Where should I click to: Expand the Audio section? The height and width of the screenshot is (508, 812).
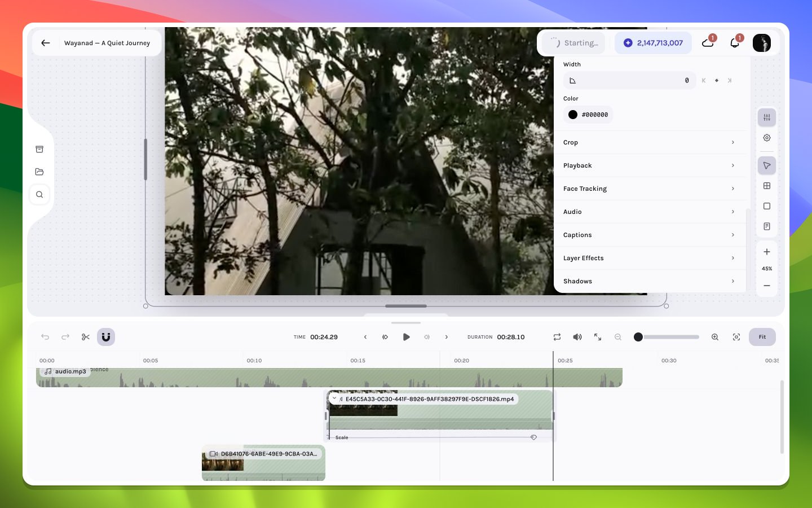(x=650, y=212)
